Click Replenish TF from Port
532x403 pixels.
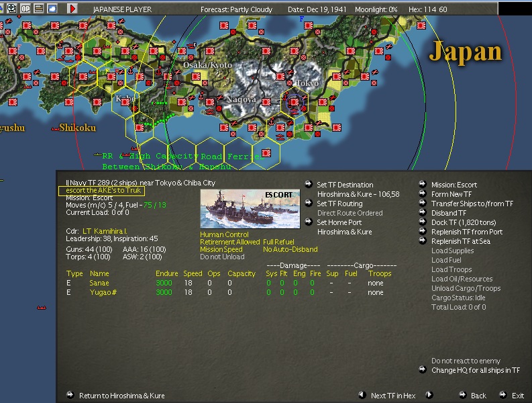467,232
